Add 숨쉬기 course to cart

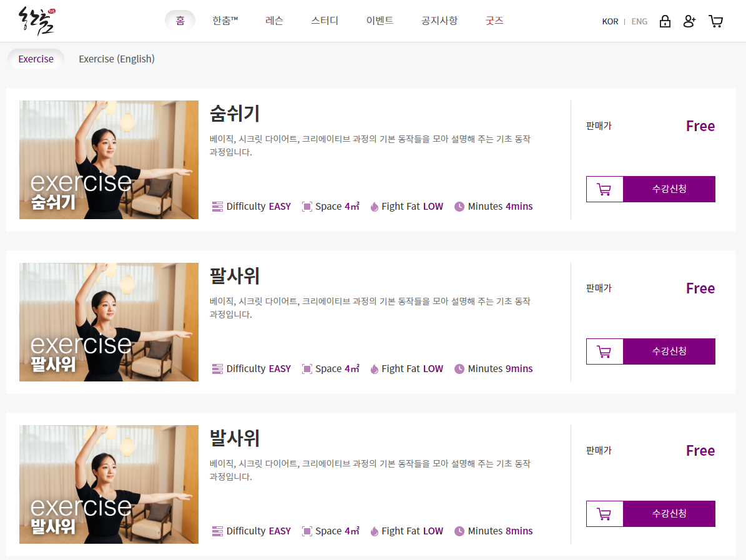pos(604,189)
